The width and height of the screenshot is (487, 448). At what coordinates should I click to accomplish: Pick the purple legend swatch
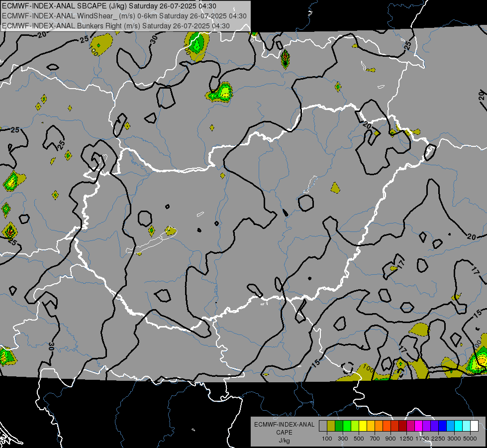426,426
